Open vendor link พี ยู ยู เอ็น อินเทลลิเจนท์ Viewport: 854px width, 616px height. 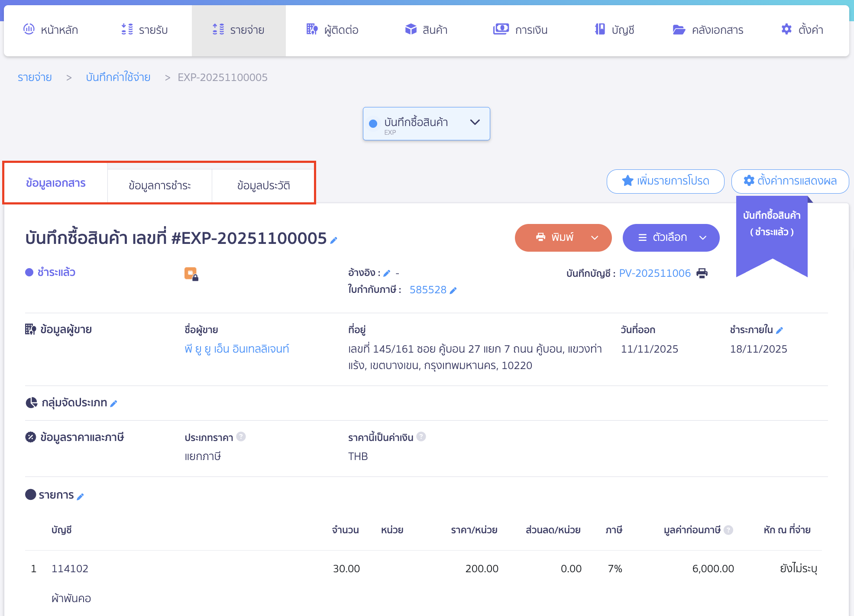coord(236,349)
